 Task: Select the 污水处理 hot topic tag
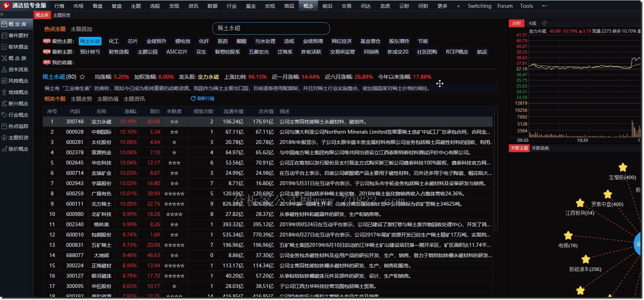[265, 41]
